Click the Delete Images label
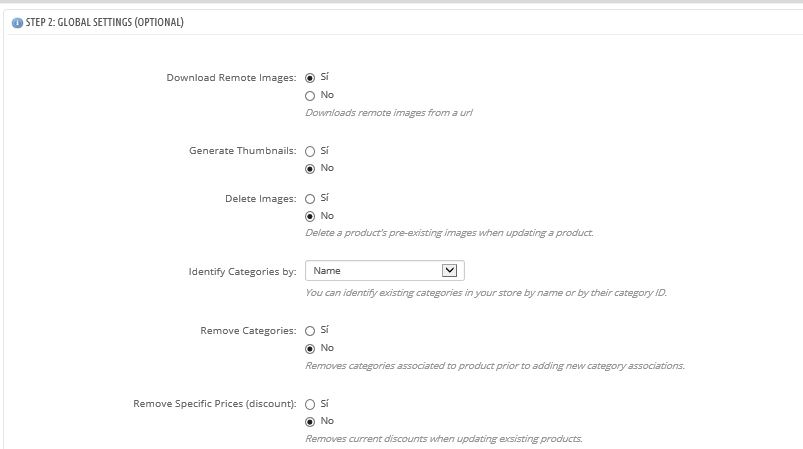This screenshot has width=803, height=449. tap(261, 199)
